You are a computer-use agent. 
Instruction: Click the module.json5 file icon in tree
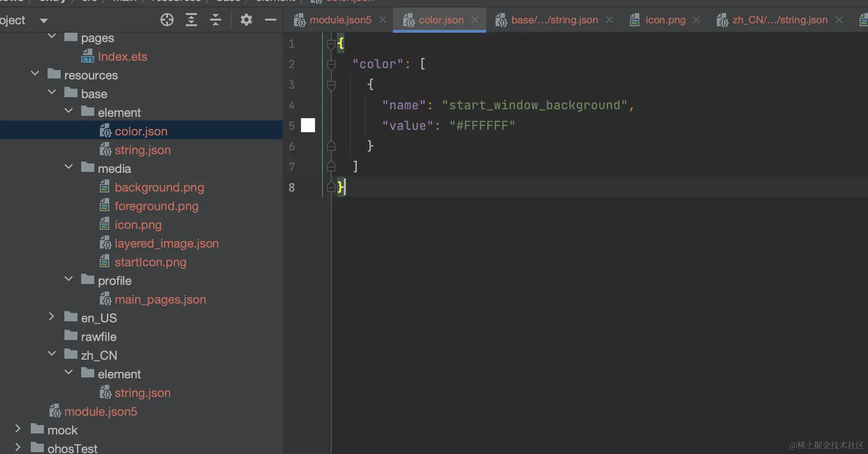[55, 411]
